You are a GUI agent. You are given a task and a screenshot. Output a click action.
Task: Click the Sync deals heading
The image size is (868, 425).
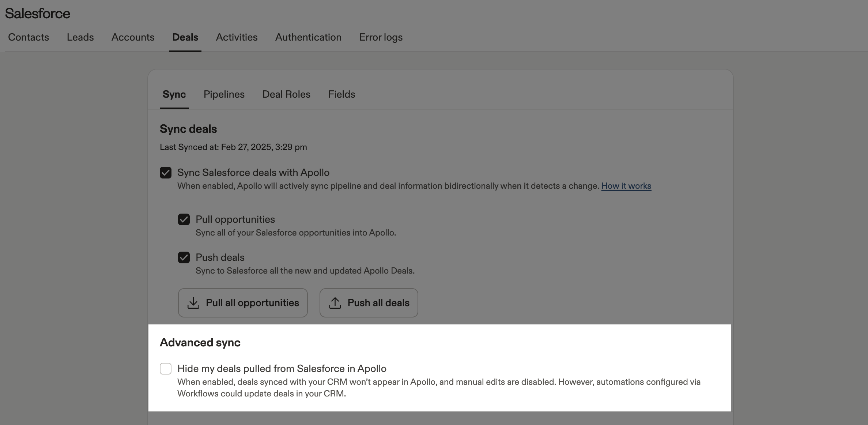tap(188, 129)
